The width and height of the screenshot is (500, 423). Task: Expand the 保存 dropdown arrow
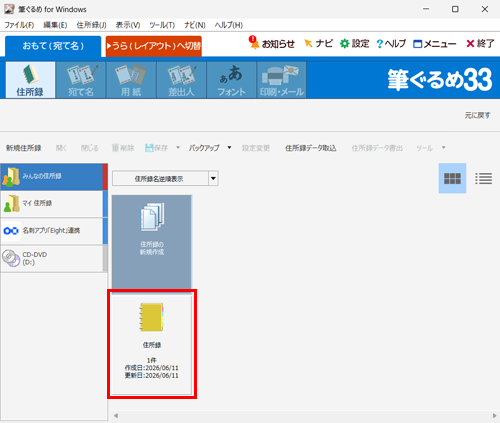178,148
